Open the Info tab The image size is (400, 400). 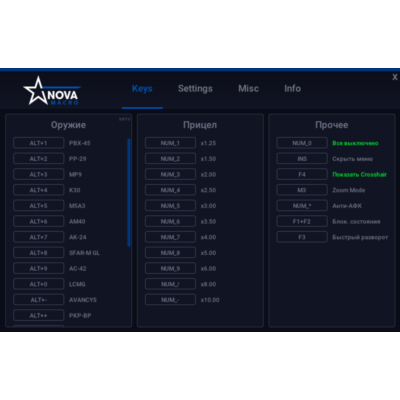tap(292, 89)
